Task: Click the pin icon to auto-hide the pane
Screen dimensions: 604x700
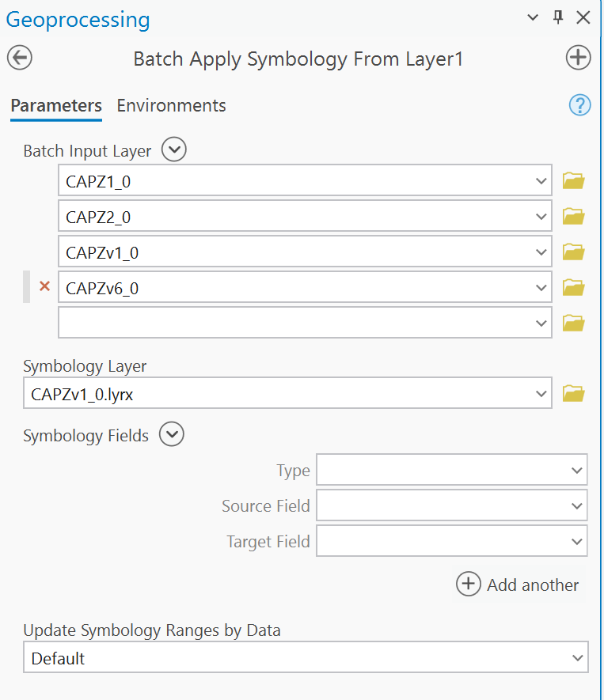Action: pyautogui.click(x=559, y=17)
